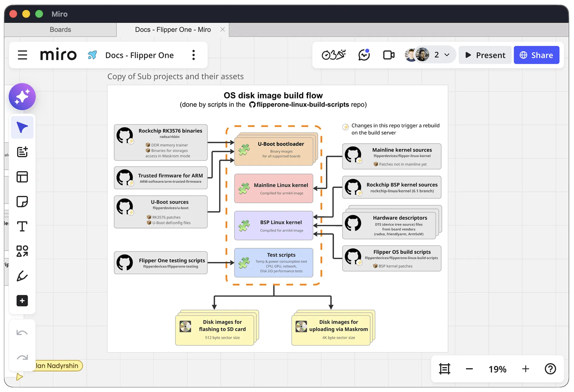
Task: Open the Miro AI sparkle button
Action: click(22, 97)
